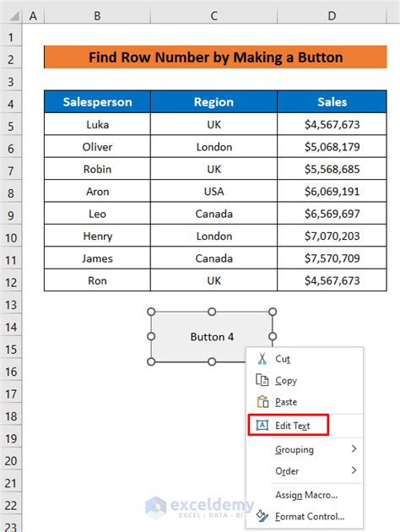
Task: Expand the Grouping submenu arrow
Action: click(x=354, y=448)
